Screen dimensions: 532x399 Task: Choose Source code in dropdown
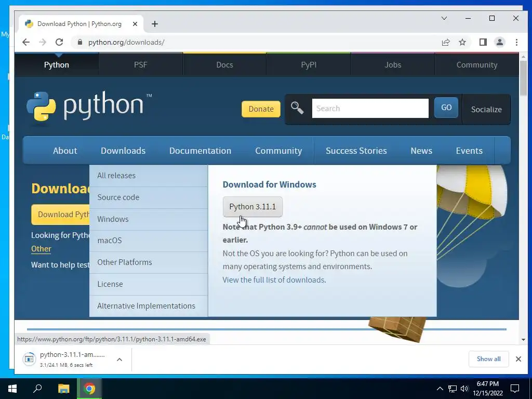pyautogui.click(x=149, y=197)
